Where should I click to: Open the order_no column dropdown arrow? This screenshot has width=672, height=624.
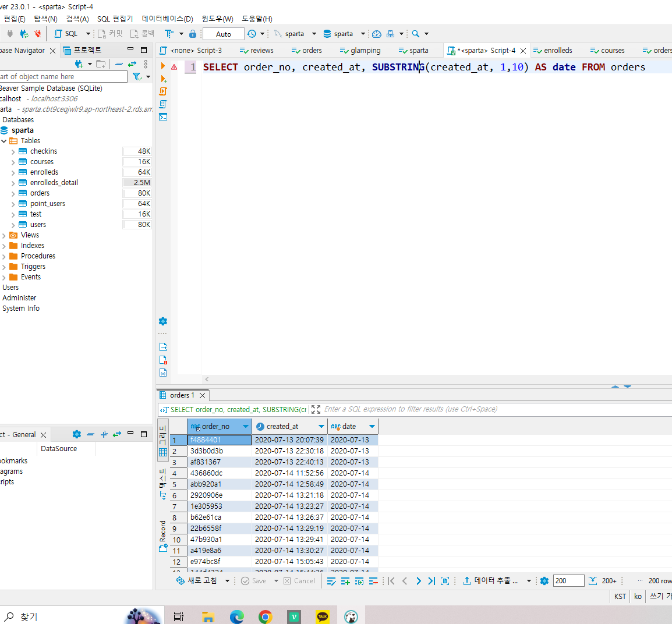click(x=246, y=427)
